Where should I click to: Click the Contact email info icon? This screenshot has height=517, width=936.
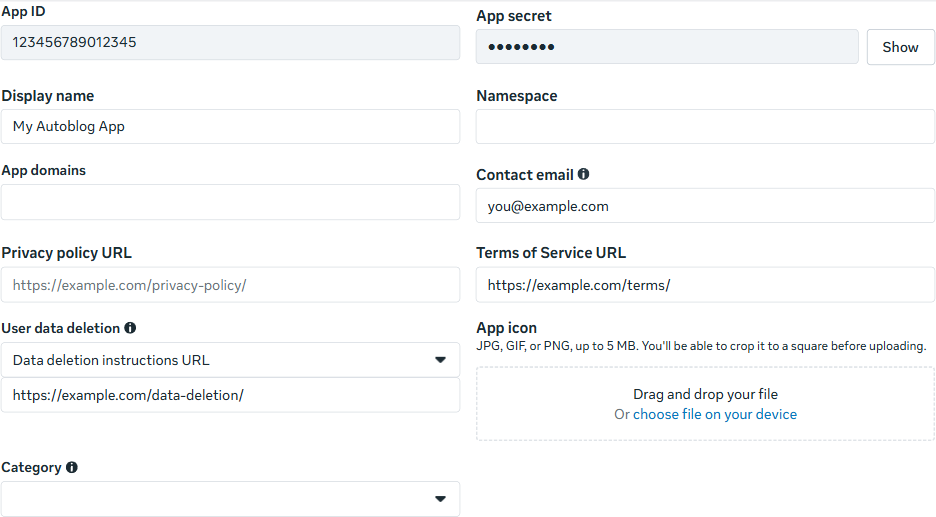click(x=583, y=174)
